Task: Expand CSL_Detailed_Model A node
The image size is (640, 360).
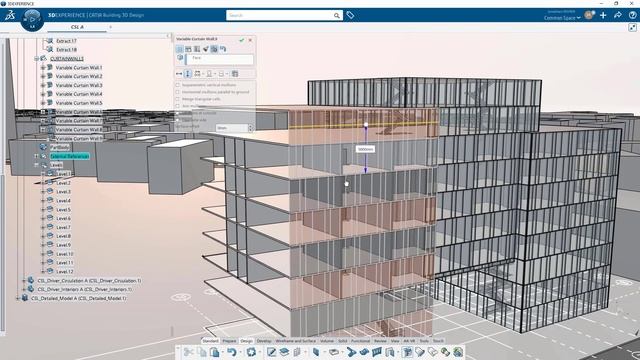Action: tap(18, 298)
